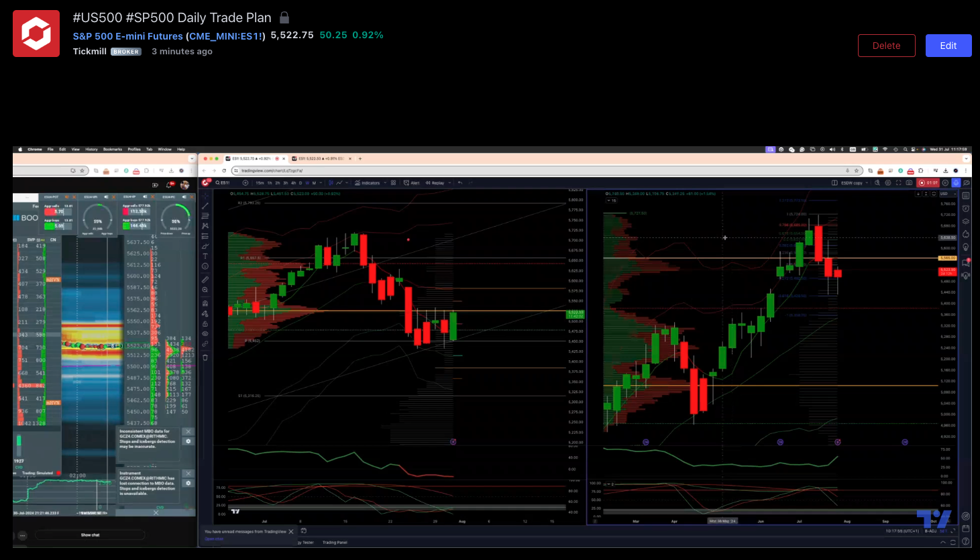Select the zoom in magnifier tool
Screen dimensions: 980x560
[205, 290]
